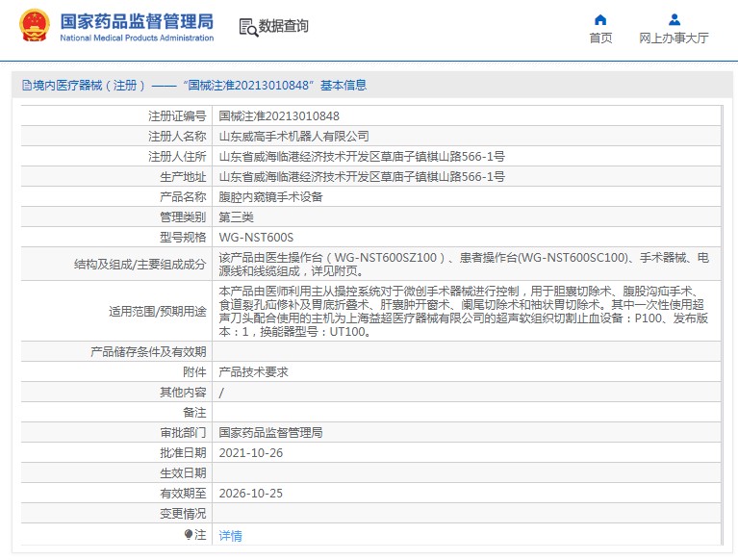This screenshot has width=738, height=560.
Task: Select the structure composition description text
Action: (464, 264)
